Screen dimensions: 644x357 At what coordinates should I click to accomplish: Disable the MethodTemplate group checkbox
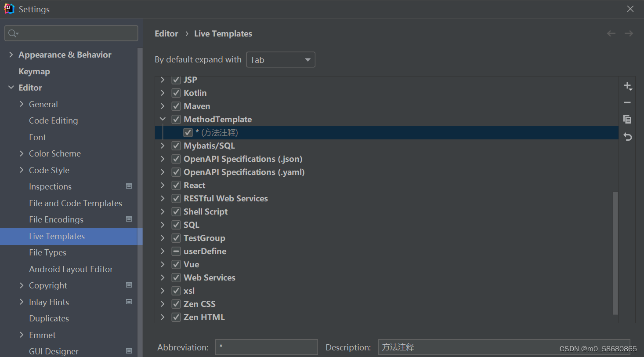(176, 119)
